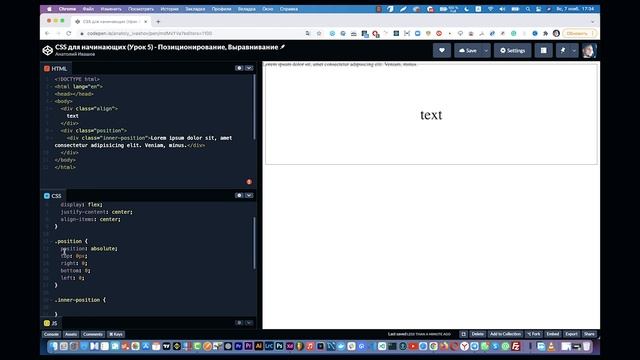Expand HTML editor dropdown menu
Viewport: 640px width, 360px height.
(249, 68)
